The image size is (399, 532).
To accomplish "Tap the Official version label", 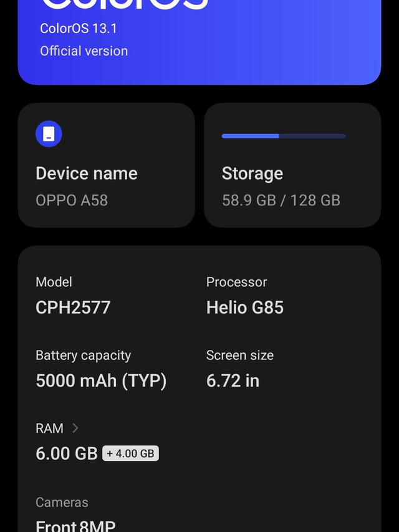I will click(x=84, y=51).
